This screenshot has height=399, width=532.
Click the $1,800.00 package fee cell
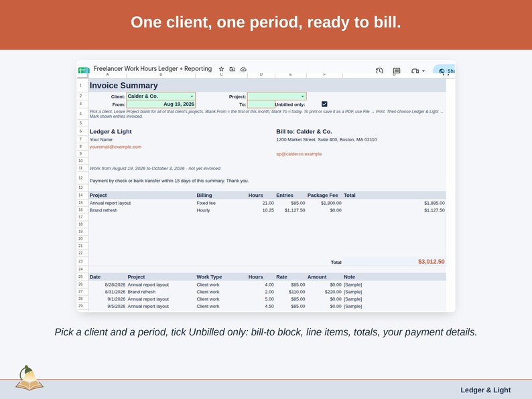(331, 203)
